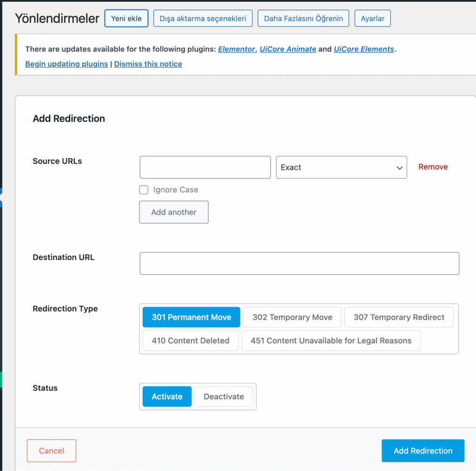Open Daha Fazlasını Öğrenin page
The image size is (476, 471).
point(303,19)
